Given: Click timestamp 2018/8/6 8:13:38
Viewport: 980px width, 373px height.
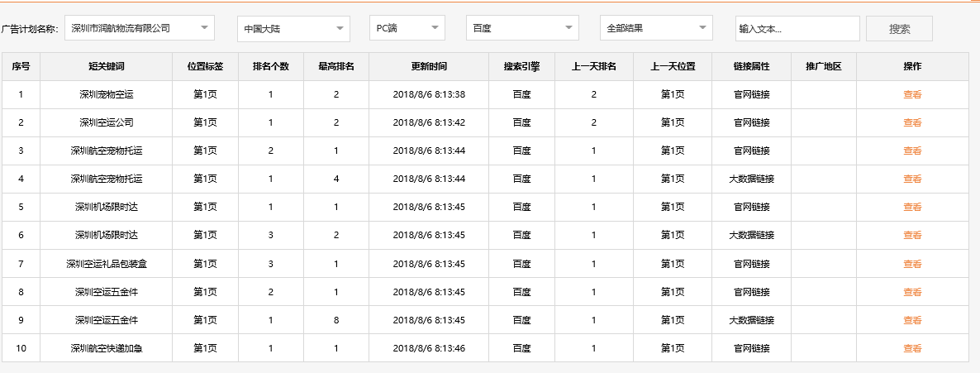Looking at the screenshot, I should 429,95.
